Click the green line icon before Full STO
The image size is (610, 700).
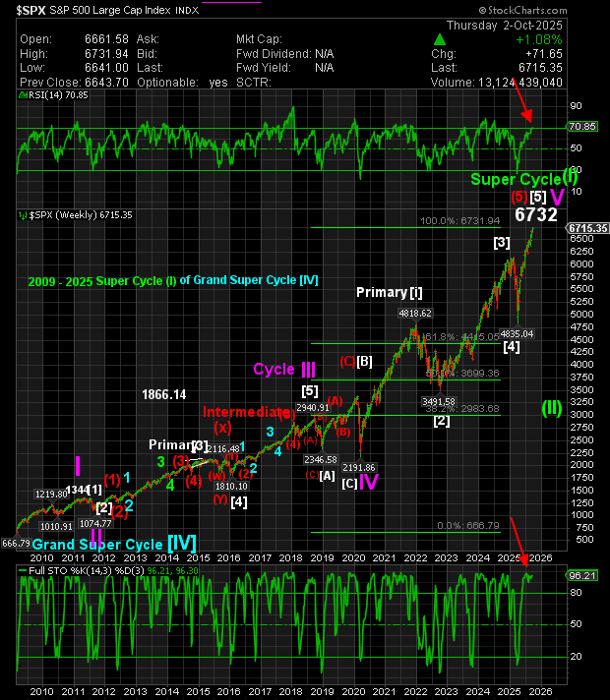[x=23, y=570]
